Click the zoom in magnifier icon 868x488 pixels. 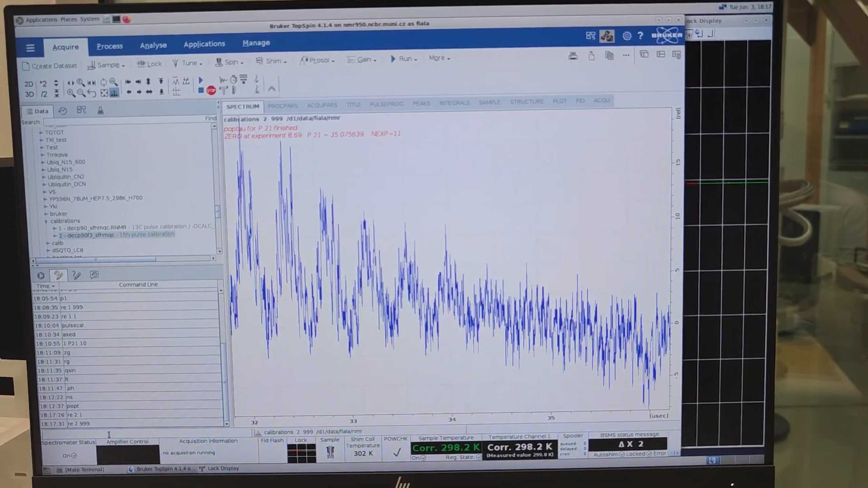point(71,93)
